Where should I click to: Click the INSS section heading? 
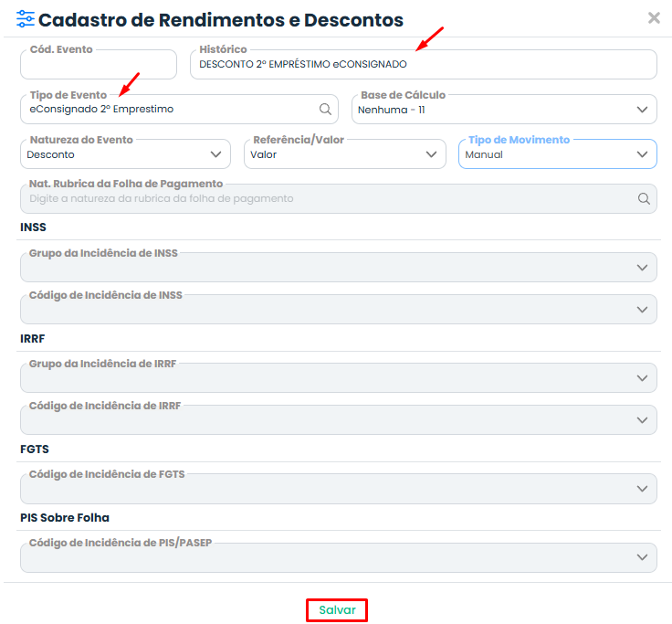click(33, 227)
